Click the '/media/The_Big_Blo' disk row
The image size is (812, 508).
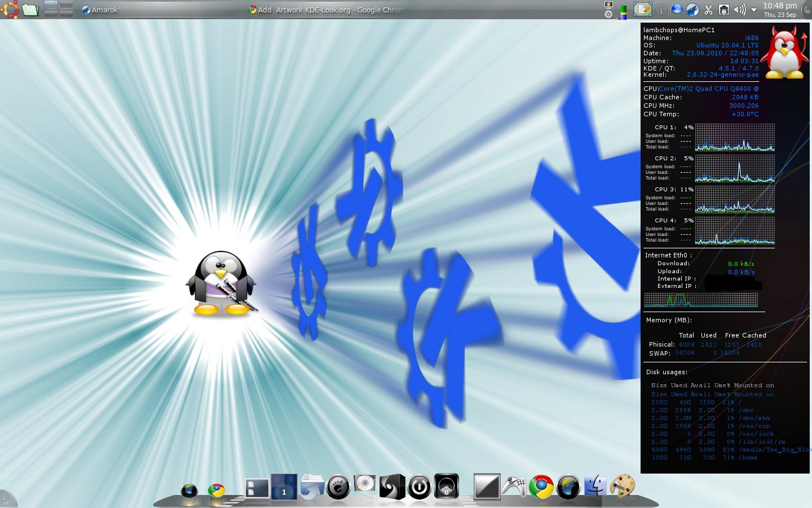point(730,450)
